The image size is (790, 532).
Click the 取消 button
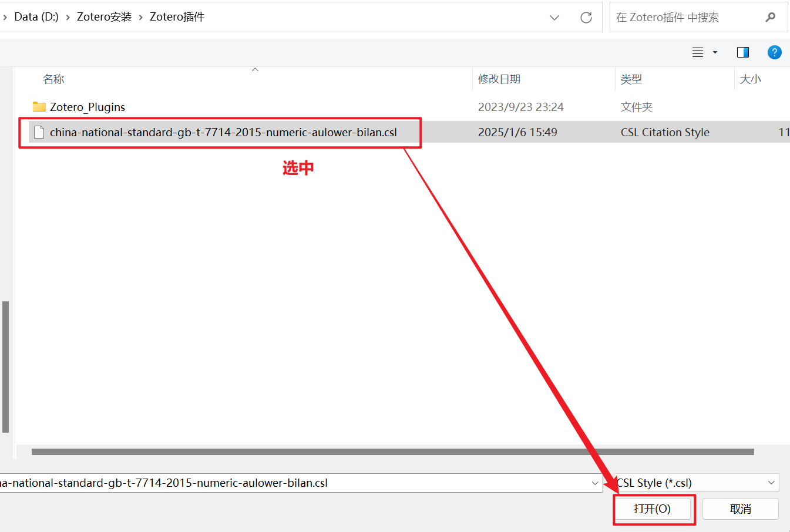point(741,509)
